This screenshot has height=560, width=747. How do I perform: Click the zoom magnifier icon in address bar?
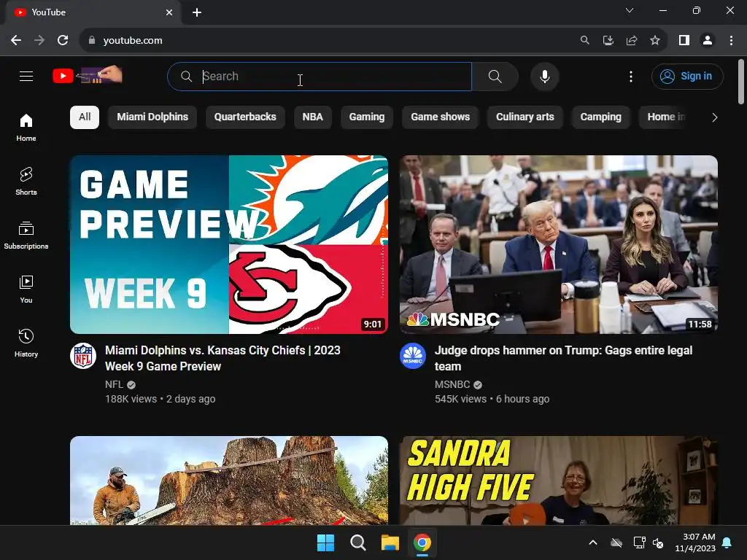[585, 41]
